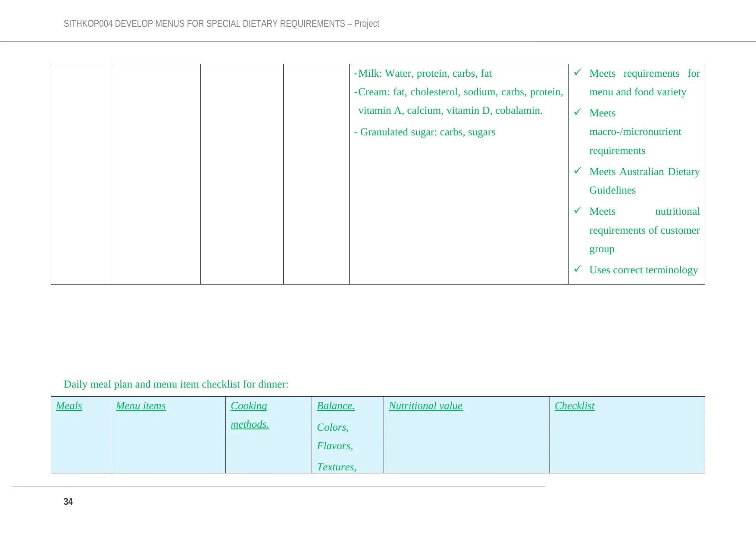Click the '-Cream: fat, cholesterol, sodium' line
Image resolution: width=756 pixels, height=535 pixels.
tap(459, 92)
